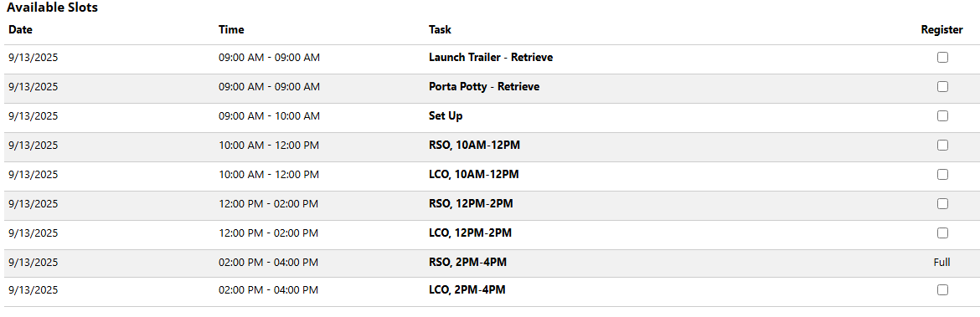Click the Set Up task label
The image size is (980, 317).
pos(446,116)
